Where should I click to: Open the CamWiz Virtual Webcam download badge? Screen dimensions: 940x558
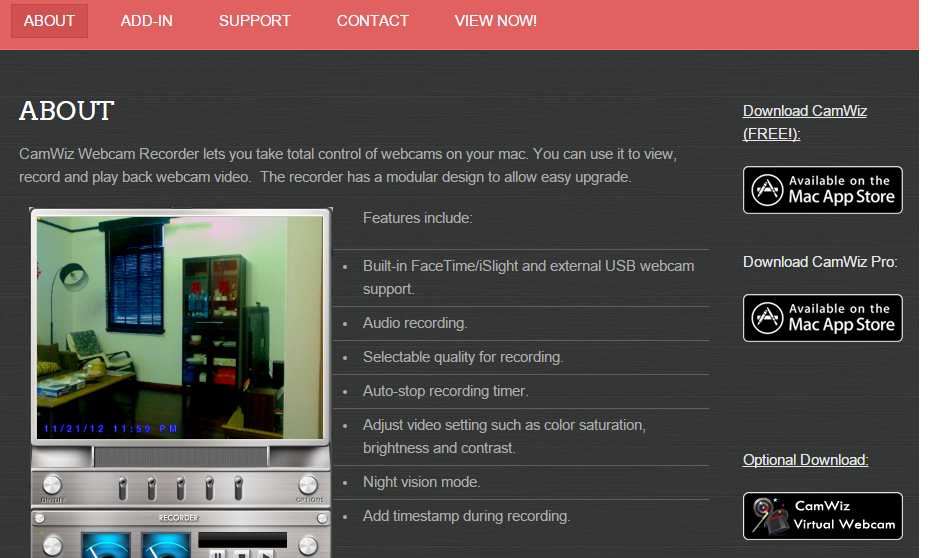coord(822,516)
